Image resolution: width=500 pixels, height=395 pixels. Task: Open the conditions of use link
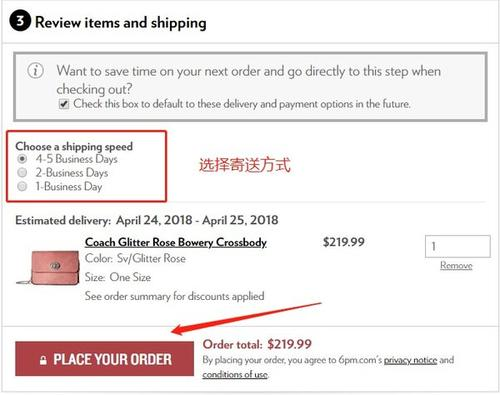click(x=235, y=374)
